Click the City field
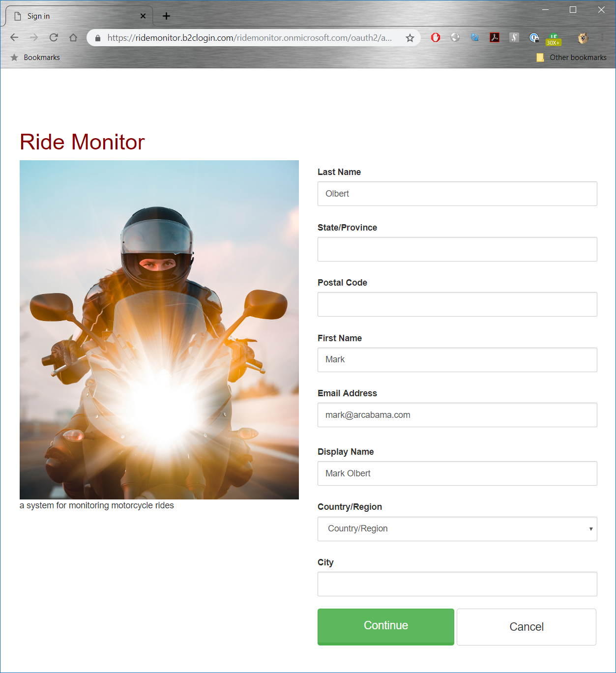Viewport: 616px width, 673px height. (x=457, y=584)
